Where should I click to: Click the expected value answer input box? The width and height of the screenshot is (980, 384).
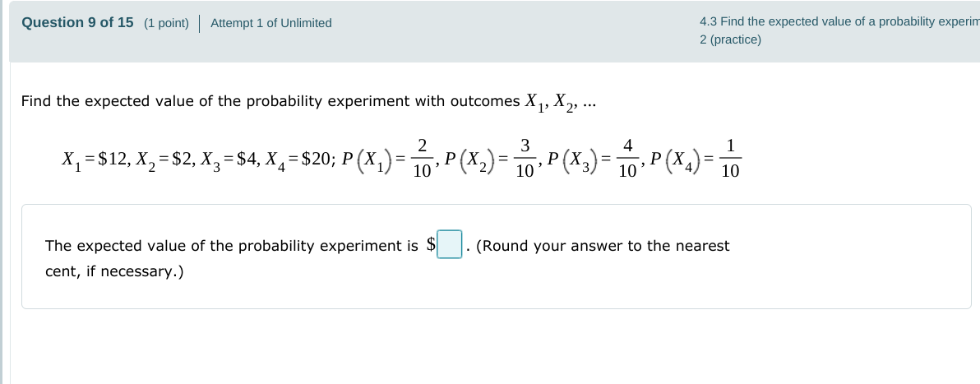450,245
